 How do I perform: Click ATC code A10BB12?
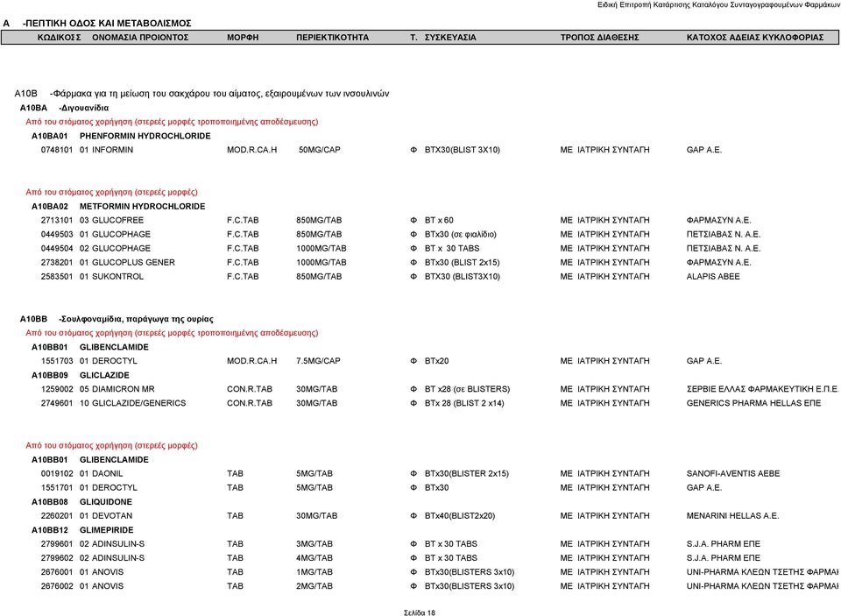50,530
